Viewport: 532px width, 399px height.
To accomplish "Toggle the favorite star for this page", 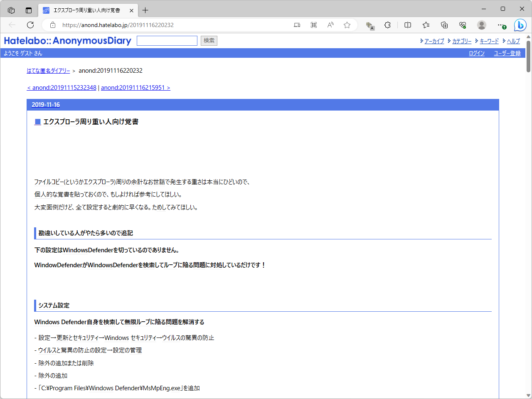I will point(347,25).
